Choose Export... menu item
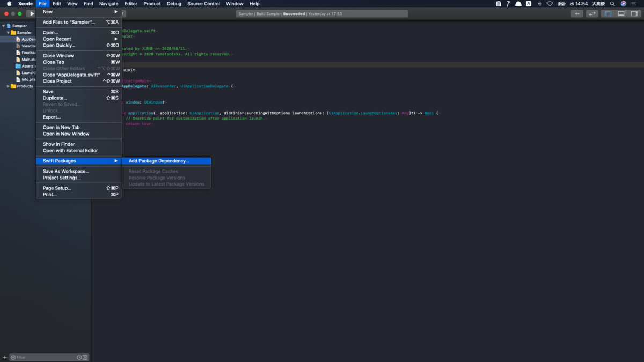The height and width of the screenshot is (362, 644). (79, 117)
